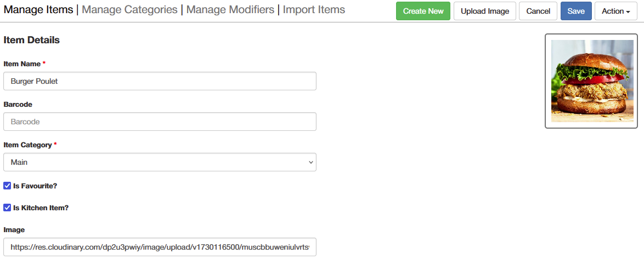Select the Manage Items tab
The image size is (644, 265).
click(38, 9)
